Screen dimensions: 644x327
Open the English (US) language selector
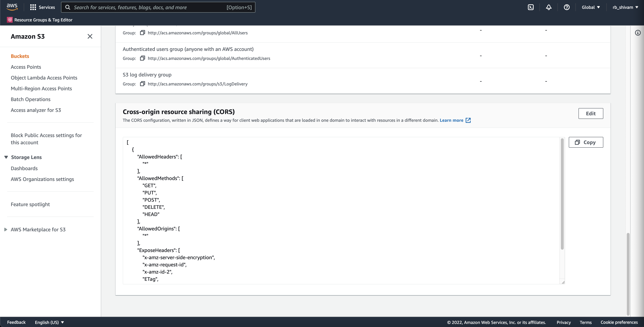[x=49, y=322]
